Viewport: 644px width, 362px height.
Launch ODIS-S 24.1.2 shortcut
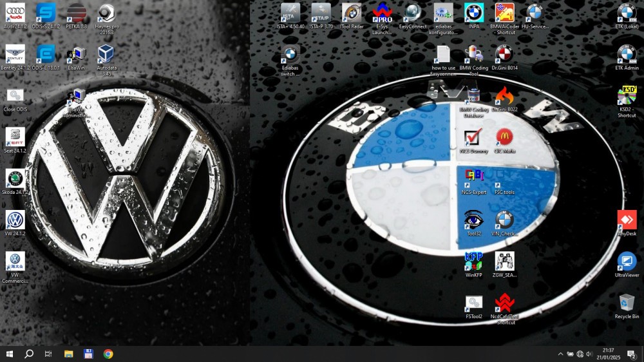tap(46, 15)
